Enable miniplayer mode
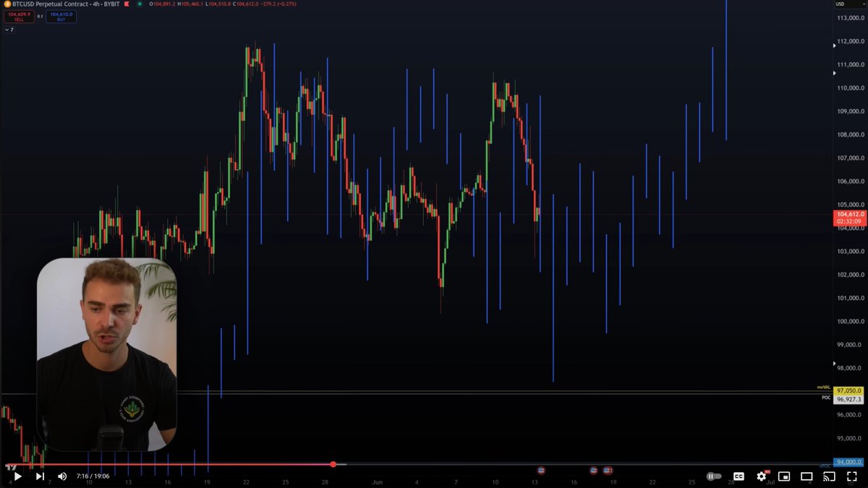Image resolution: width=868 pixels, height=488 pixels. click(785, 476)
